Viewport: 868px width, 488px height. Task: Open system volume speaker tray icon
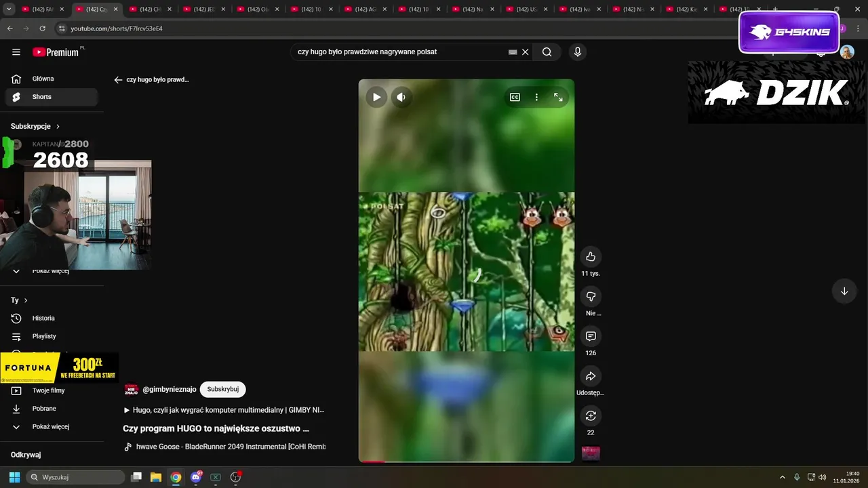click(x=822, y=477)
